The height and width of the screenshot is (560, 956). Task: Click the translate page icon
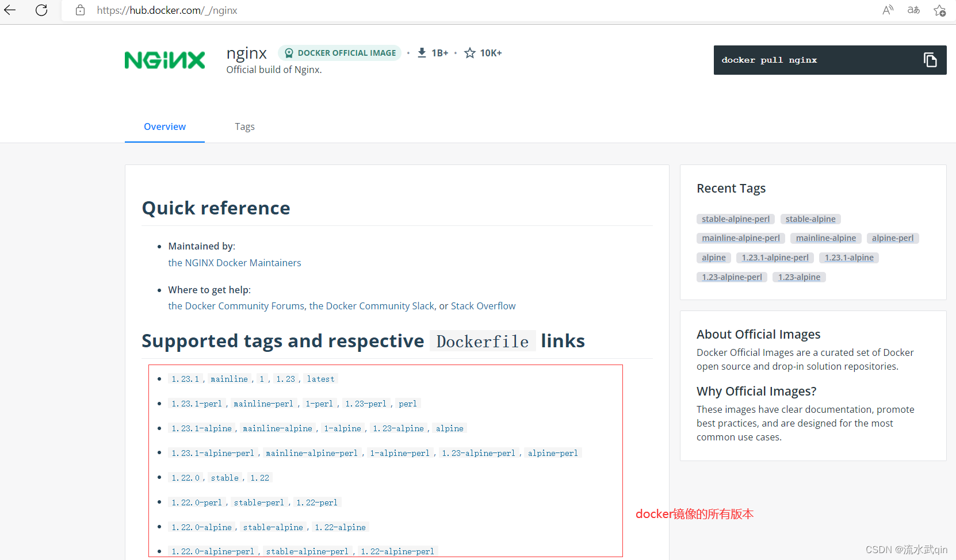click(913, 10)
